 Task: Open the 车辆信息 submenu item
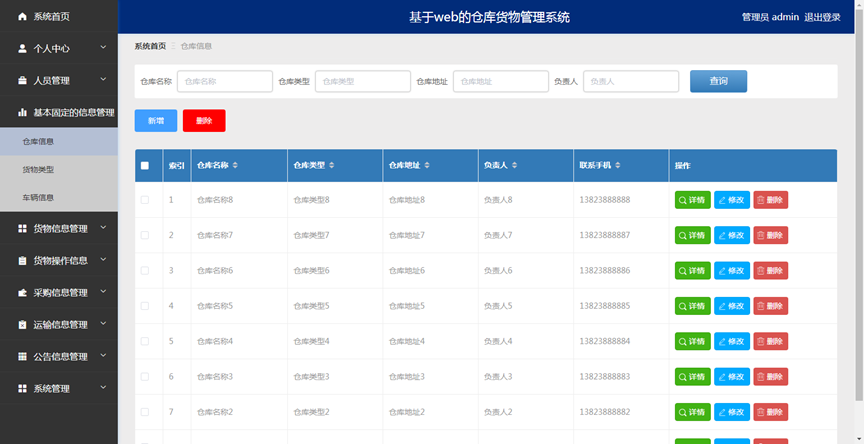[59, 197]
